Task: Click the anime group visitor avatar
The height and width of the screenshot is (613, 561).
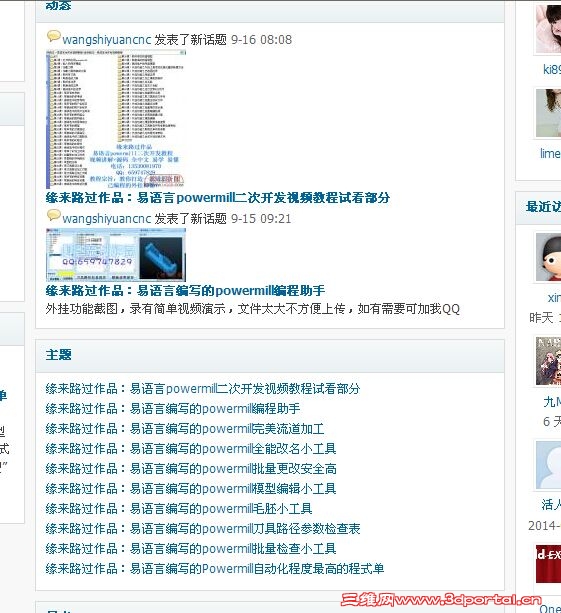Action: [548, 361]
